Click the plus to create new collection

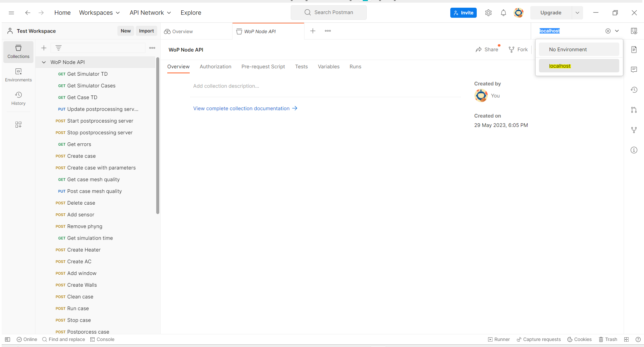click(44, 48)
